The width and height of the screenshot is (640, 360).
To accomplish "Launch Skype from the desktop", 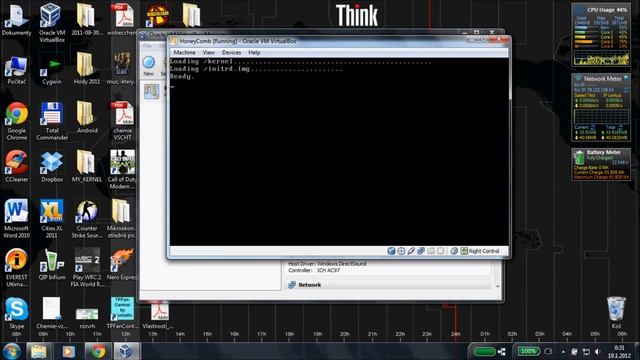I will [x=16, y=313].
